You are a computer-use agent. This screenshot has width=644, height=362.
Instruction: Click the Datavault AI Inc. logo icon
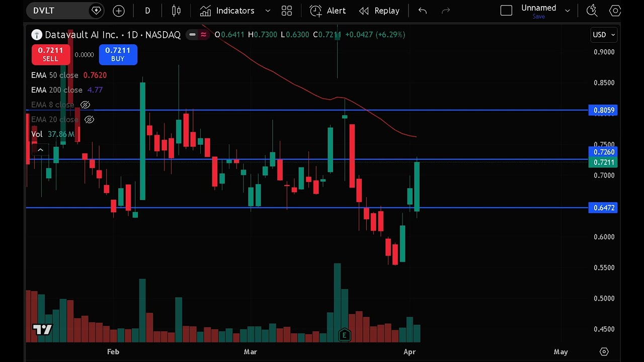point(36,35)
